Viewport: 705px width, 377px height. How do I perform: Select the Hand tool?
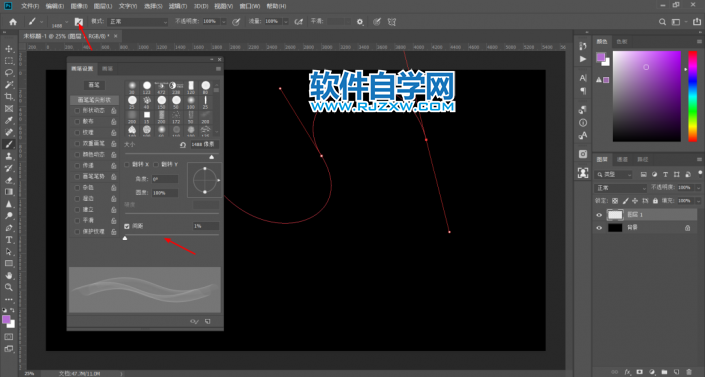click(x=9, y=275)
